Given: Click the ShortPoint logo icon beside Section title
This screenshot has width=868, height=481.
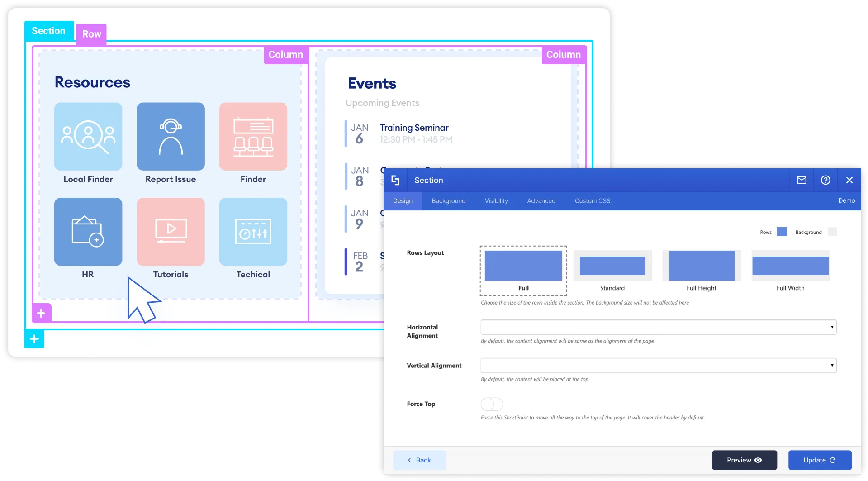Looking at the screenshot, I should tap(395, 180).
